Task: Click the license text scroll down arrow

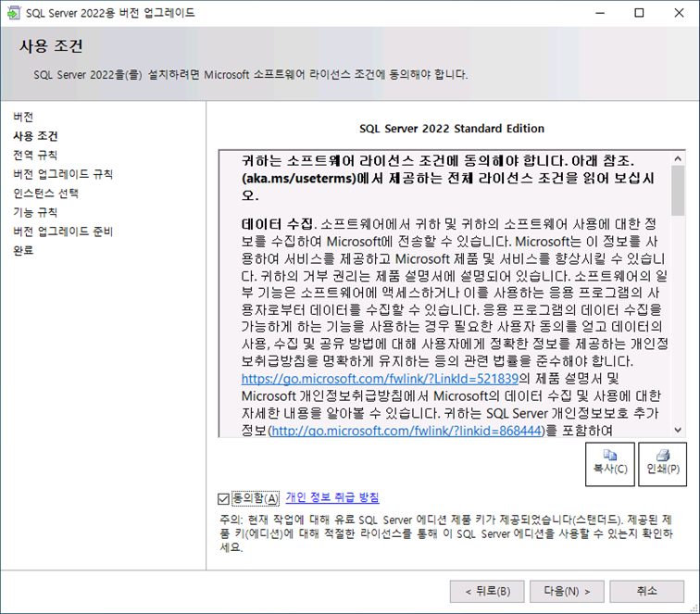Action: pos(678,430)
